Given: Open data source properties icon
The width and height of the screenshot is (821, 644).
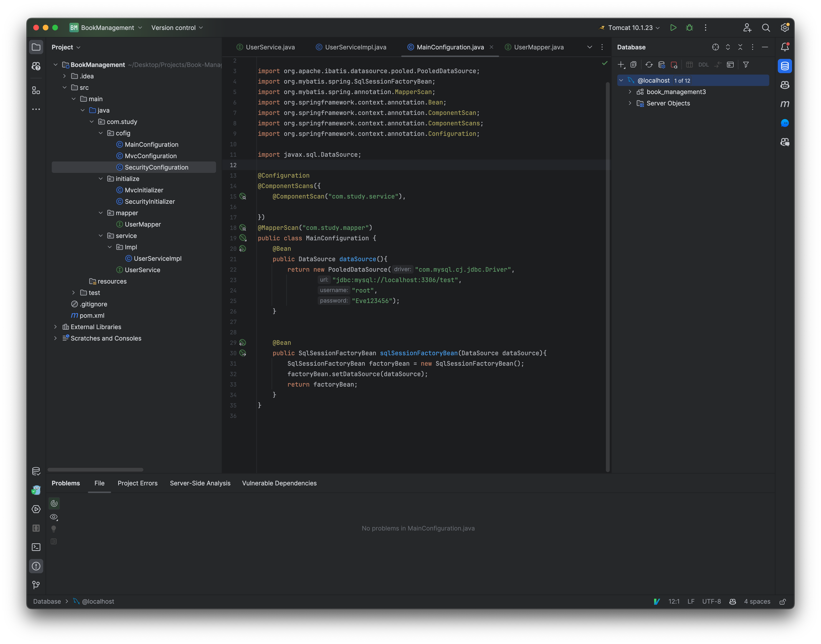Looking at the screenshot, I should (661, 65).
